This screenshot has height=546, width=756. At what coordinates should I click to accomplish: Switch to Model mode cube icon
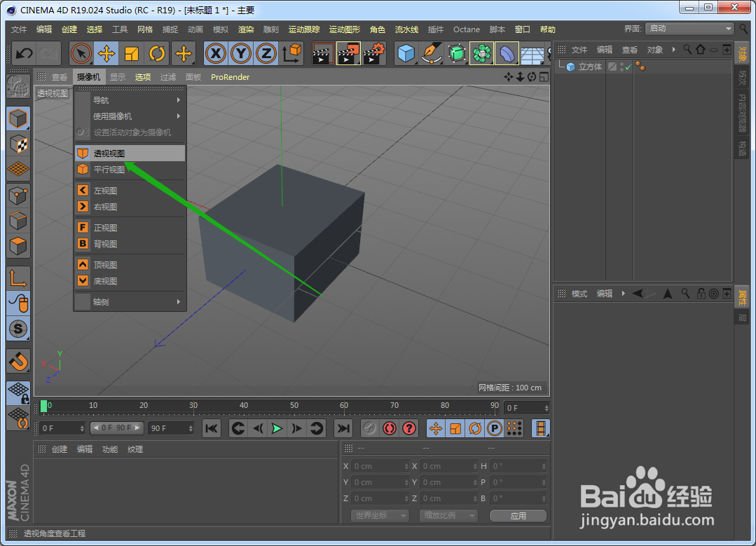coord(18,118)
